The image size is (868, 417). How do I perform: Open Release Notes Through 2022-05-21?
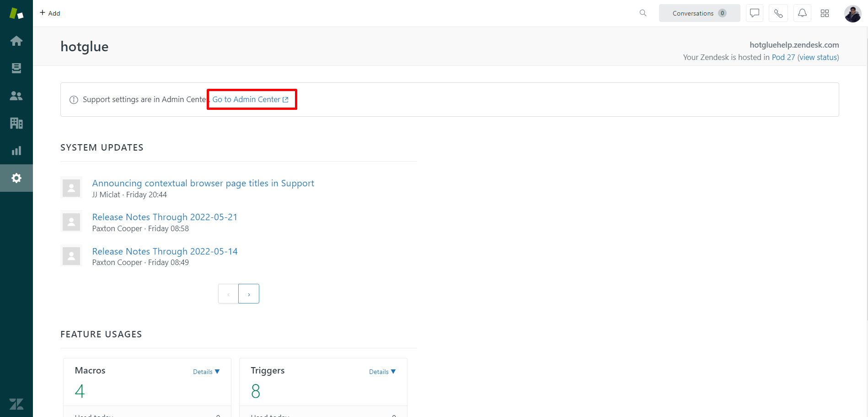click(x=165, y=217)
